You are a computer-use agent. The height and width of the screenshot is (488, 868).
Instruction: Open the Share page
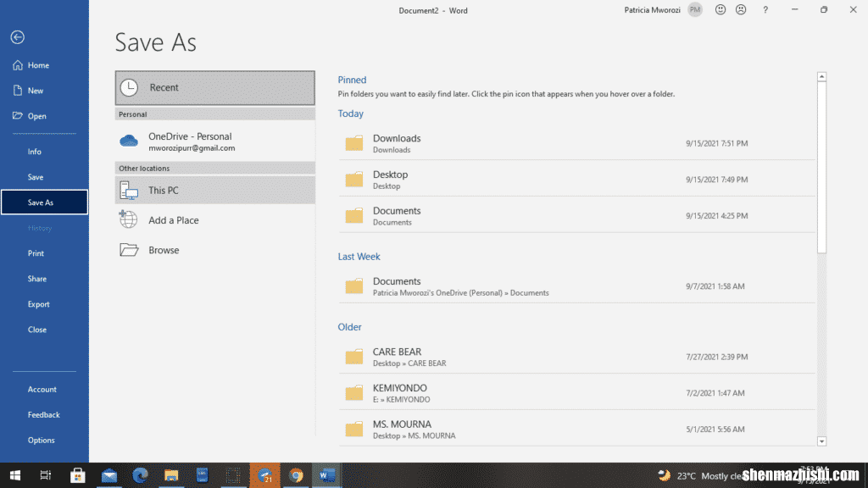tap(44, 279)
